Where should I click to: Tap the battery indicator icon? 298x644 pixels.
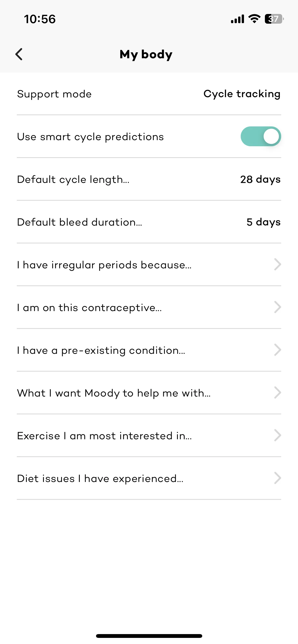click(x=274, y=19)
